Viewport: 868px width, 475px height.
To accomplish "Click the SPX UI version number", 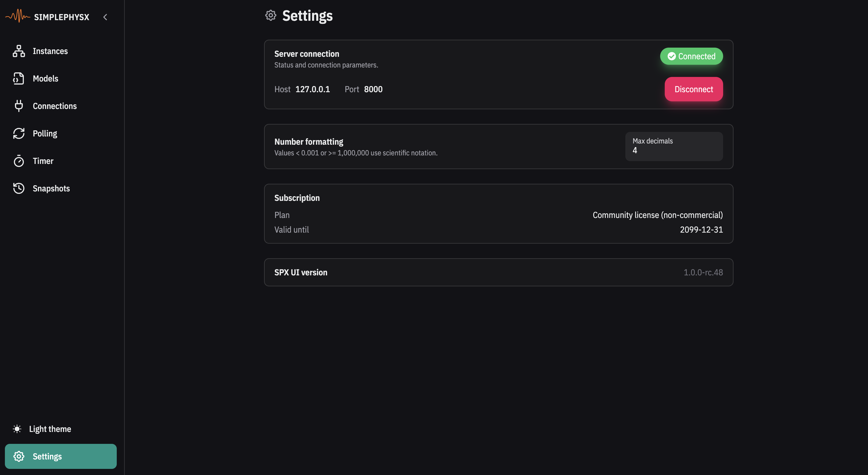I will pyautogui.click(x=703, y=272).
